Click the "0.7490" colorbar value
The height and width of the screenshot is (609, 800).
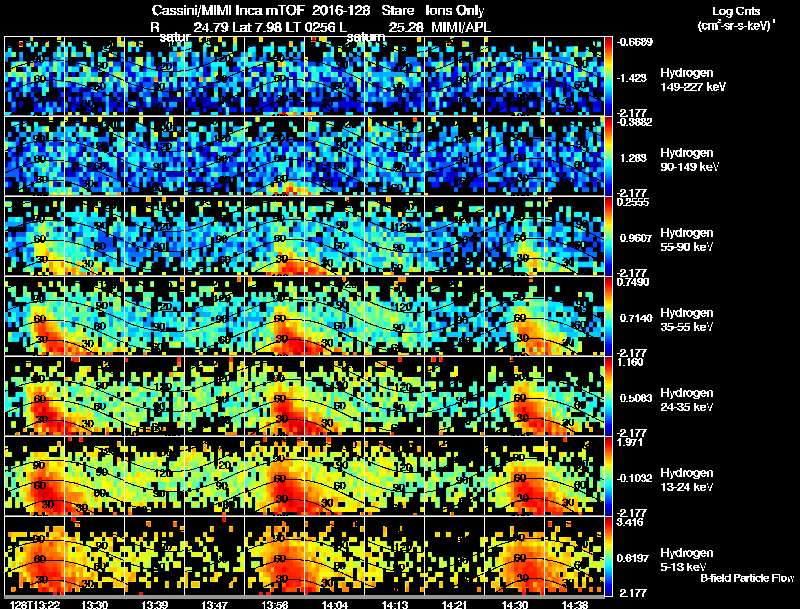pos(633,282)
